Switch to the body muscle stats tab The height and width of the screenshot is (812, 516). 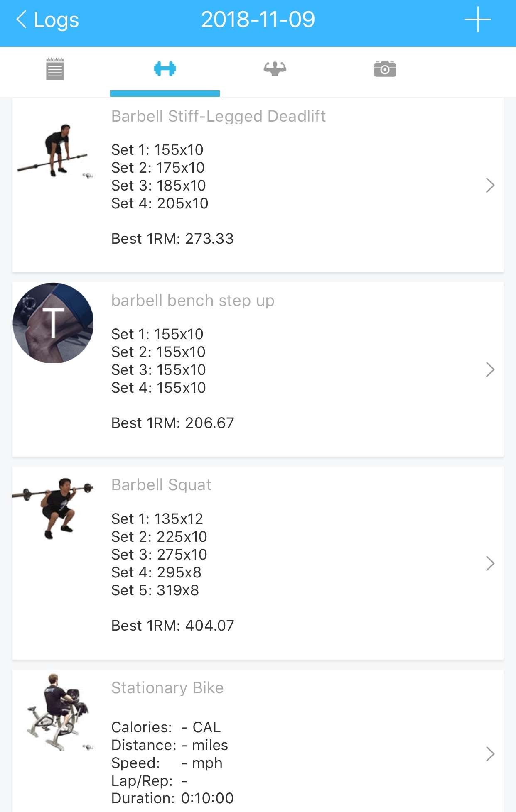coord(275,68)
